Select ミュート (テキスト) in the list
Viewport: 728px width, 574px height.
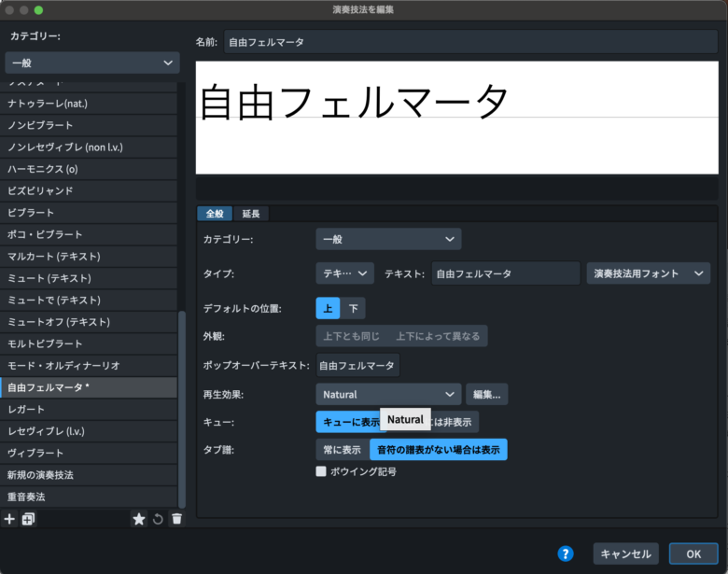click(x=89, y=278)
